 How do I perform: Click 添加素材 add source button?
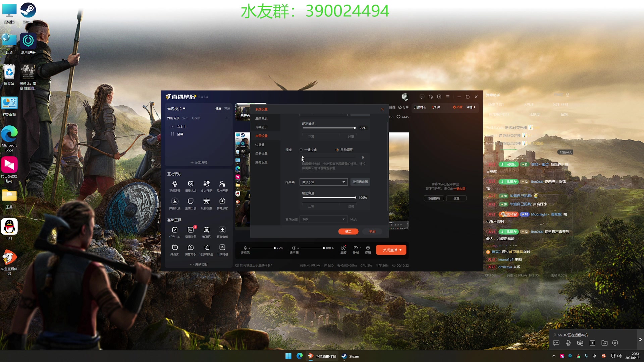199,162
